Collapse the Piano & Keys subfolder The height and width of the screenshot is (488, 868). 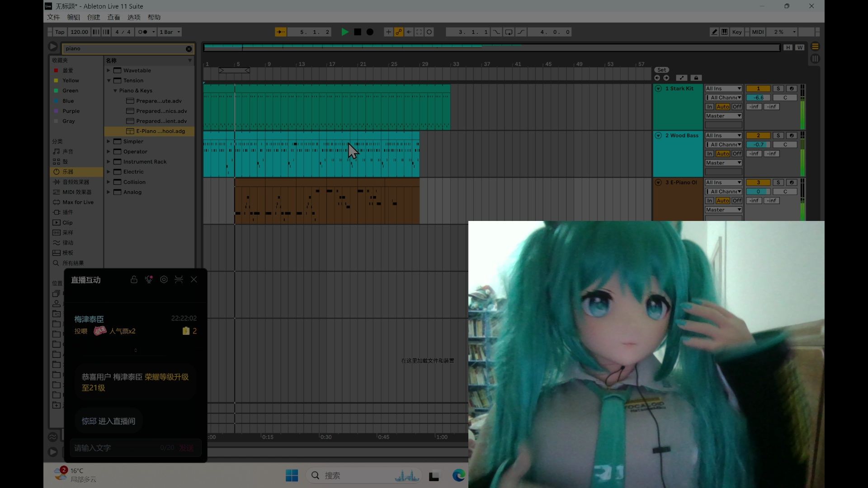point(115,91)
